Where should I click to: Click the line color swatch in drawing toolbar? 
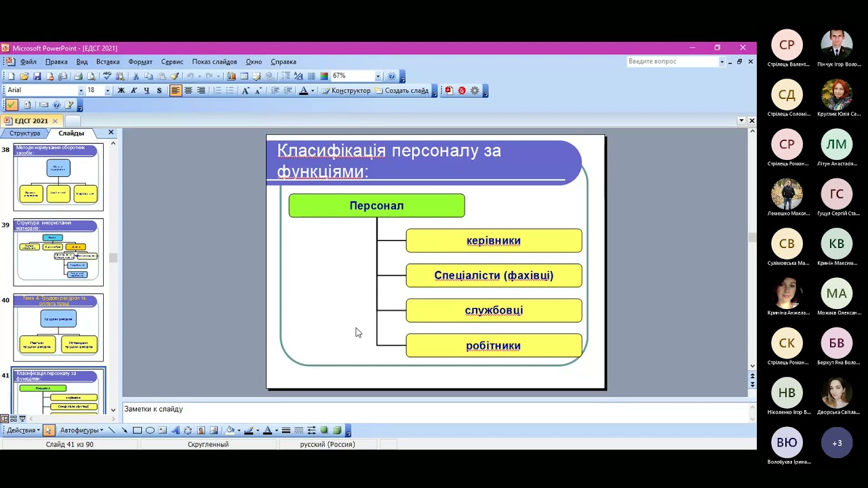[x=248, y=430]
